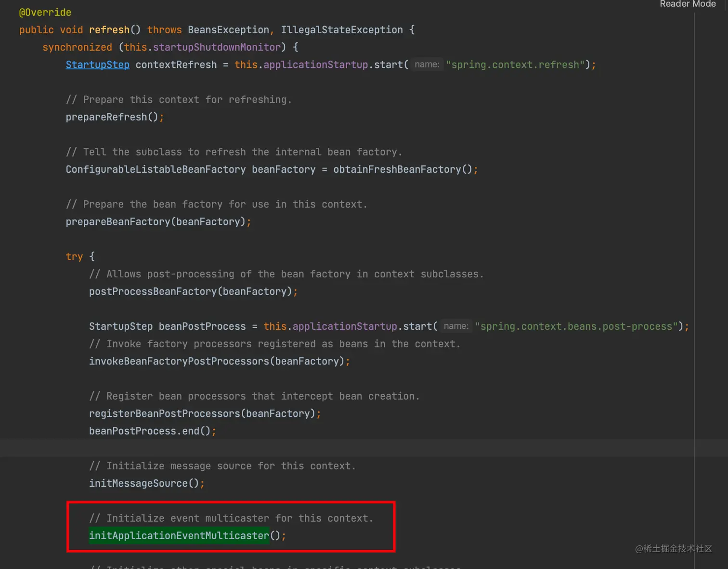Click the beanPostProcess variable declaration
Image resolution: width=728 pixels, height=569 pixels.
tap(202, 326)
